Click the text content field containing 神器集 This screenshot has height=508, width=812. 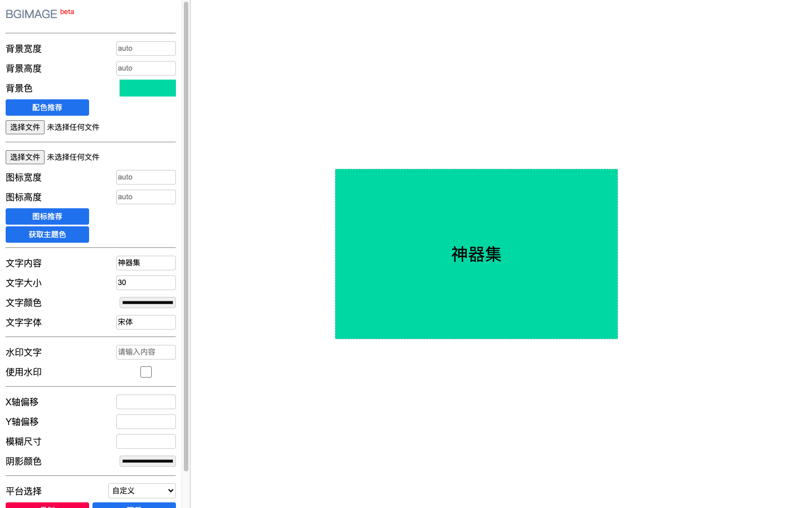point(145,263)
